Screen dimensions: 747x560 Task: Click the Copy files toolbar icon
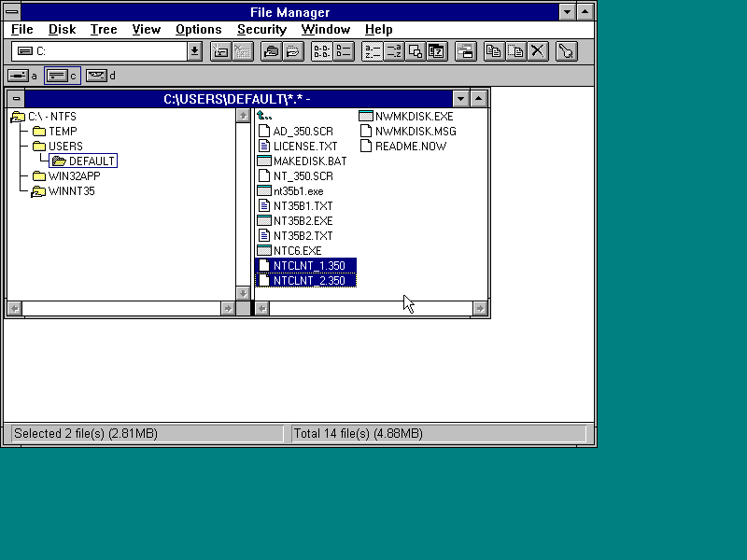(x=494, y=51)
